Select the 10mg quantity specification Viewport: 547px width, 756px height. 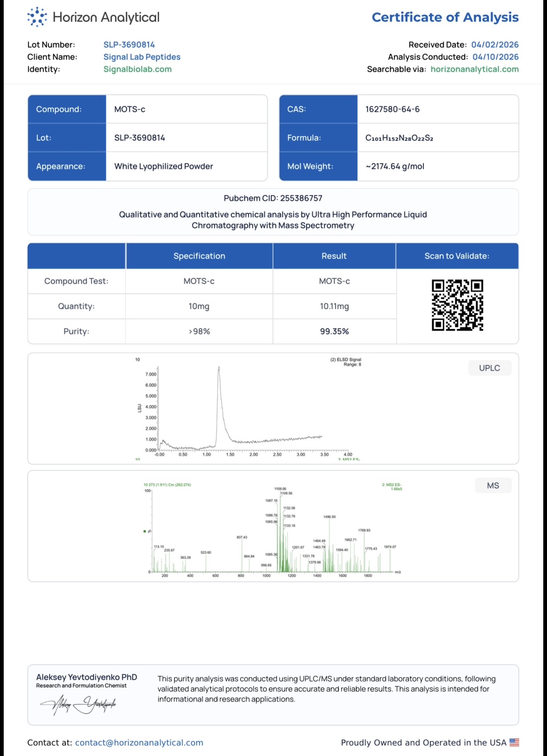coord(199,306)
